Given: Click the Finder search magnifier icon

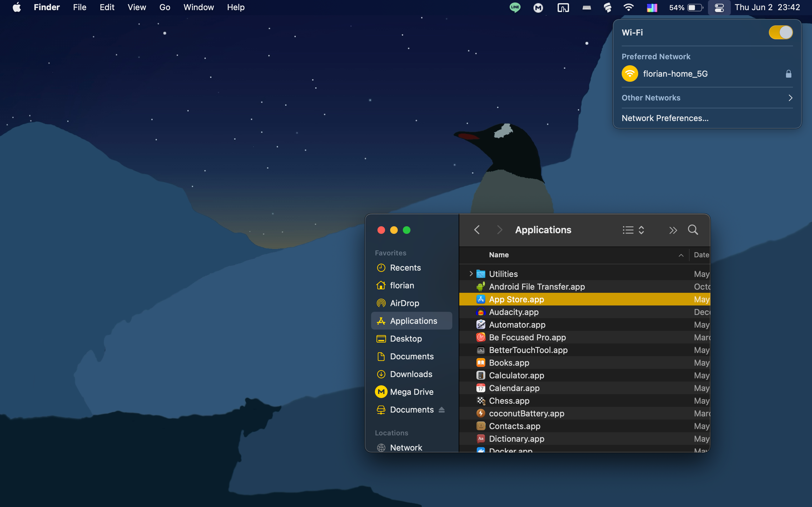Looking at the screenshot, I should (692, 230).
